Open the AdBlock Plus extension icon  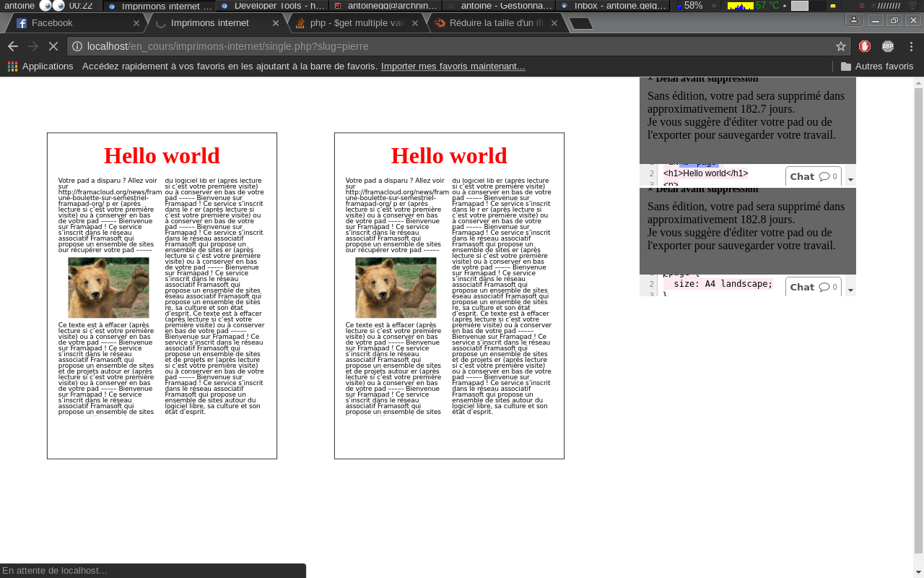(x=888, y=46)
